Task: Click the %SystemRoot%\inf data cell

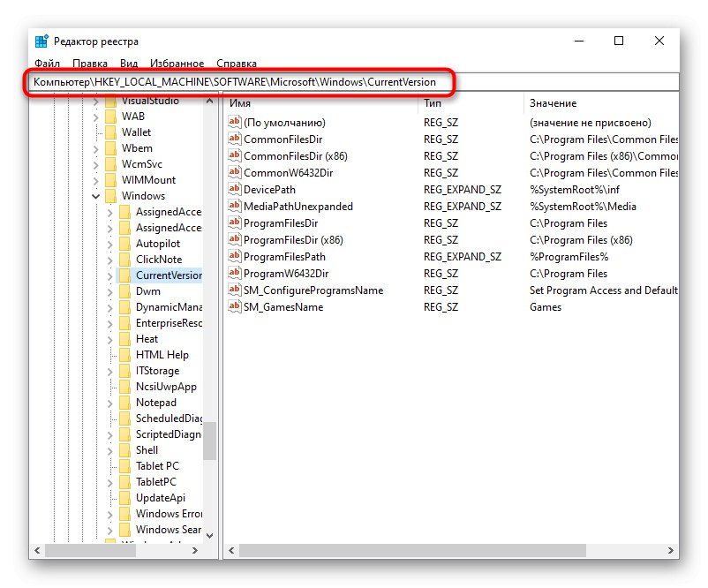Action: point(575,190)
